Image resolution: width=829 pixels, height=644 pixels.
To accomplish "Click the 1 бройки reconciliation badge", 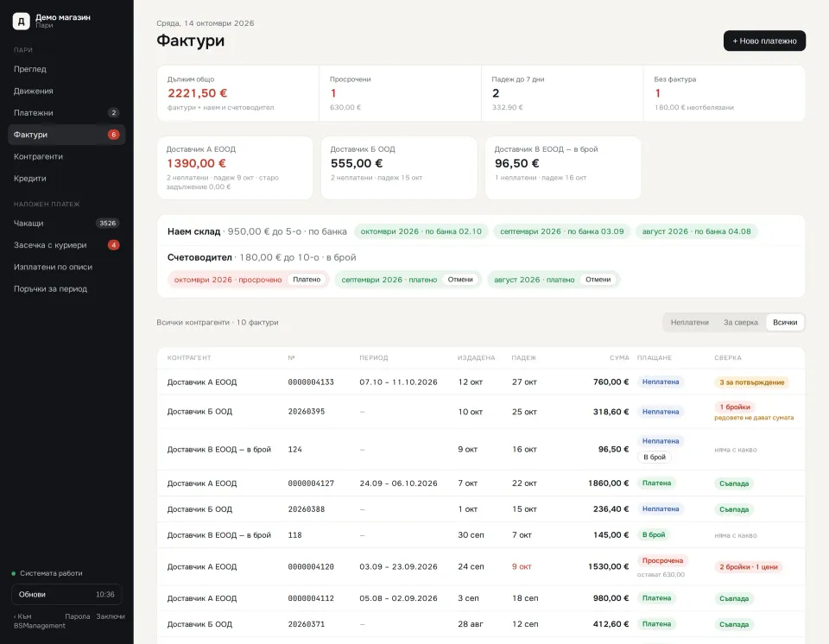I will (x=734, y=407).
